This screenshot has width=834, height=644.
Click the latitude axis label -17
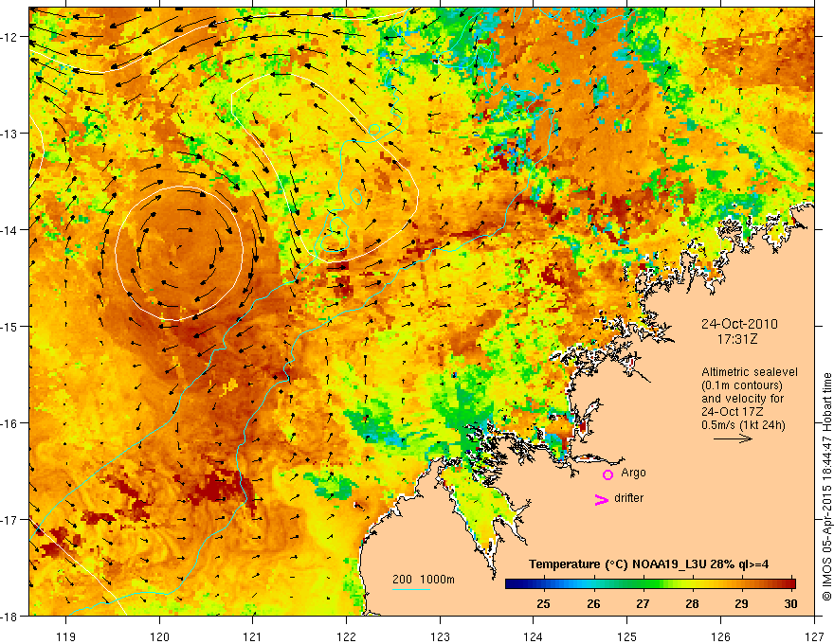click(x=9, y=519)
